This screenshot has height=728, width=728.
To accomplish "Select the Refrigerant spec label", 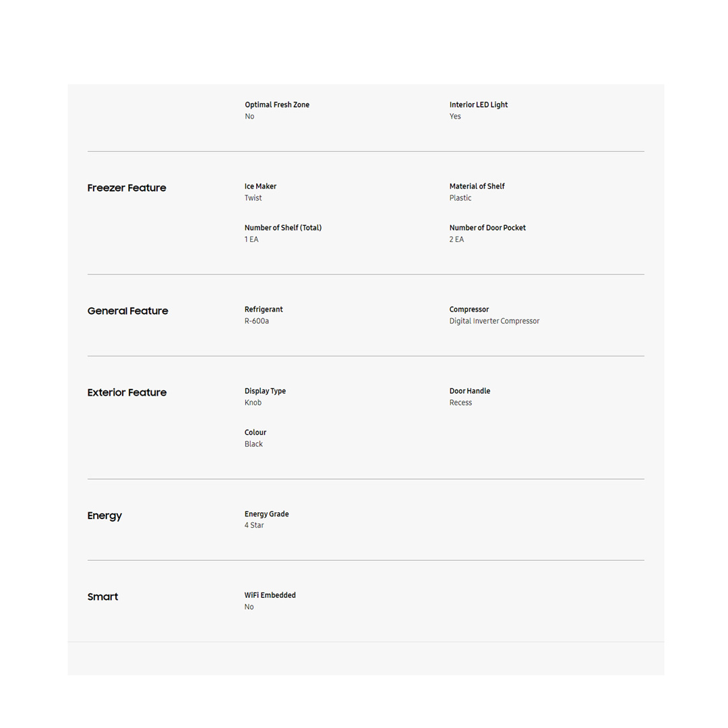I will 264,309.
